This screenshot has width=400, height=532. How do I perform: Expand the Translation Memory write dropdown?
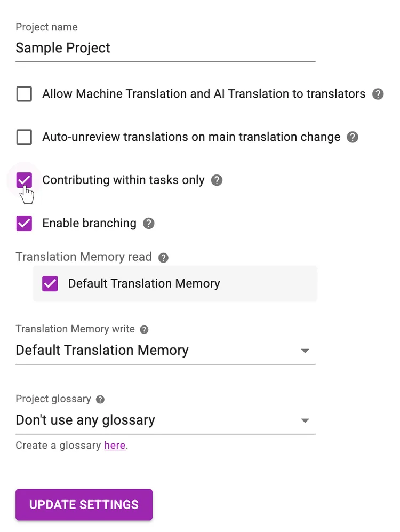click(305, 351)
